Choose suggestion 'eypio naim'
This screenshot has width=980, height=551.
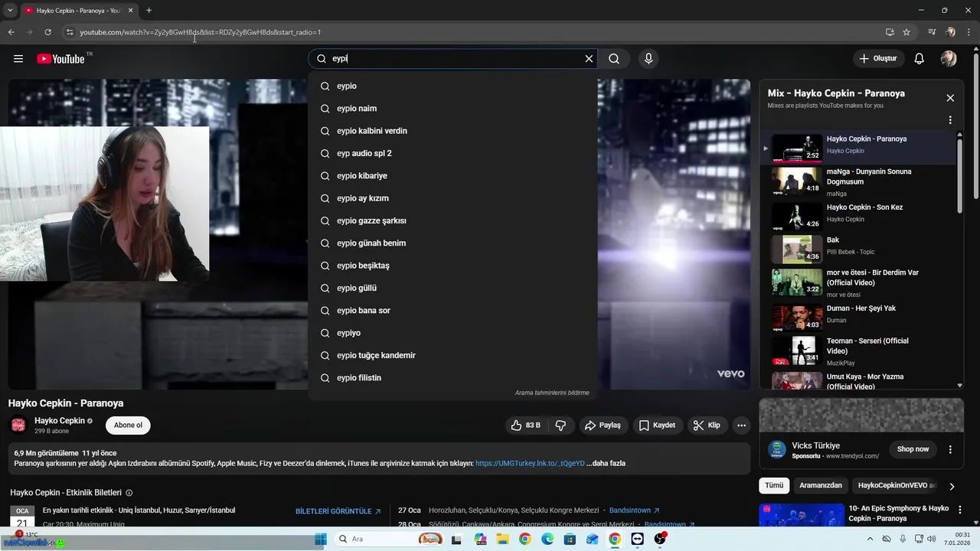(452, 109)
